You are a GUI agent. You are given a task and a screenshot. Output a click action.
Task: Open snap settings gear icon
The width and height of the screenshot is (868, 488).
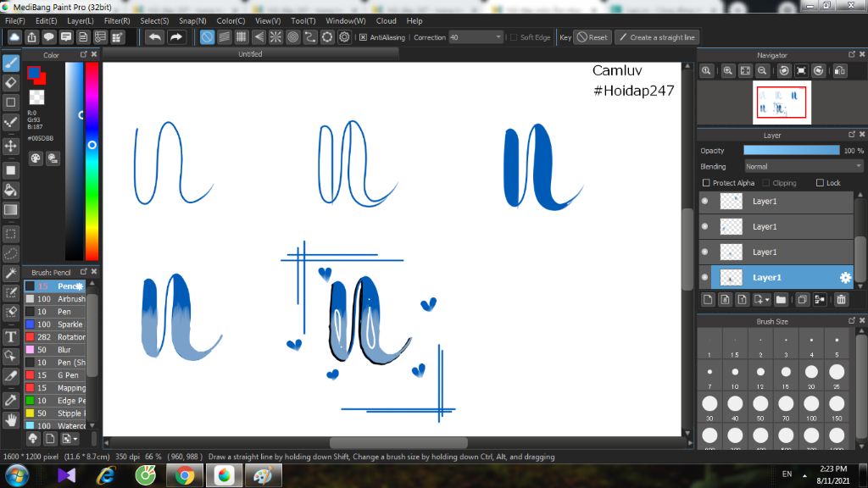click(344, 37)
